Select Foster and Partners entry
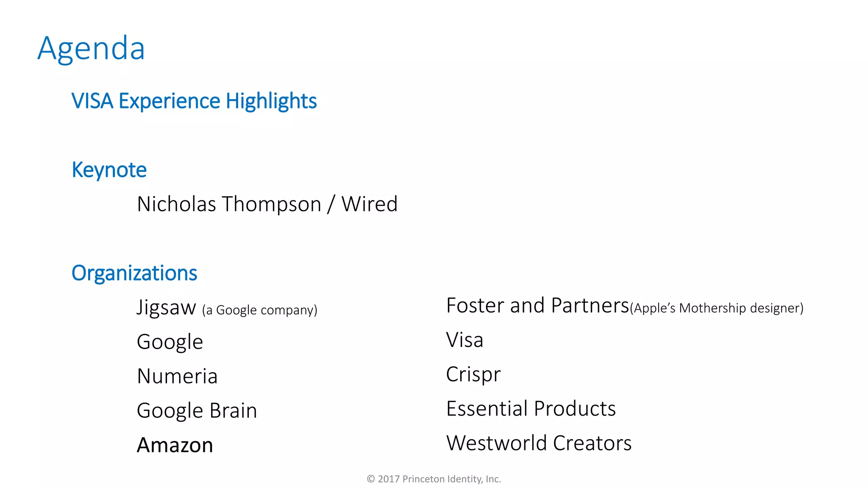Viewport: 868px width, 488px height. tap(537, 305)
